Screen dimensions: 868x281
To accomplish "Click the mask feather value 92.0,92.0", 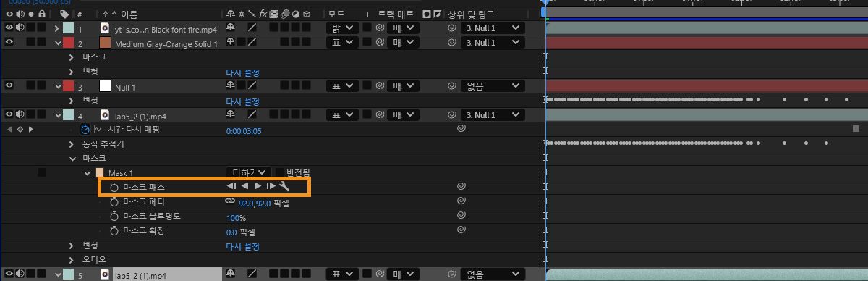I will (x=255, y=203).
